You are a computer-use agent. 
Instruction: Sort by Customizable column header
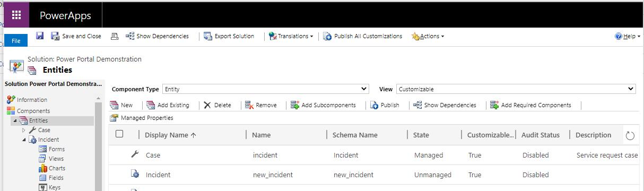491,135
